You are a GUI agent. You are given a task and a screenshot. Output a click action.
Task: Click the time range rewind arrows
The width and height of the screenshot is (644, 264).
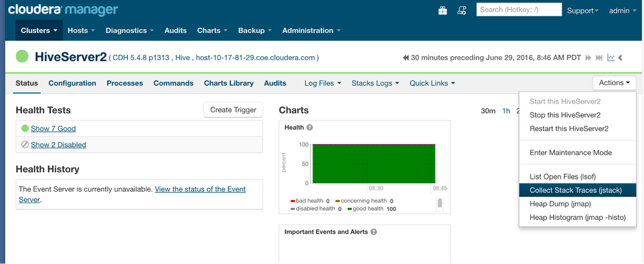406,58
